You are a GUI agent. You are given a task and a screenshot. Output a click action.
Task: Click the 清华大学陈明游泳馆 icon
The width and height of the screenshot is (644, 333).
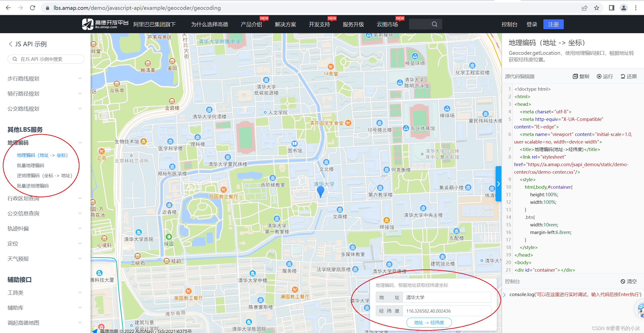pos(399,82)
